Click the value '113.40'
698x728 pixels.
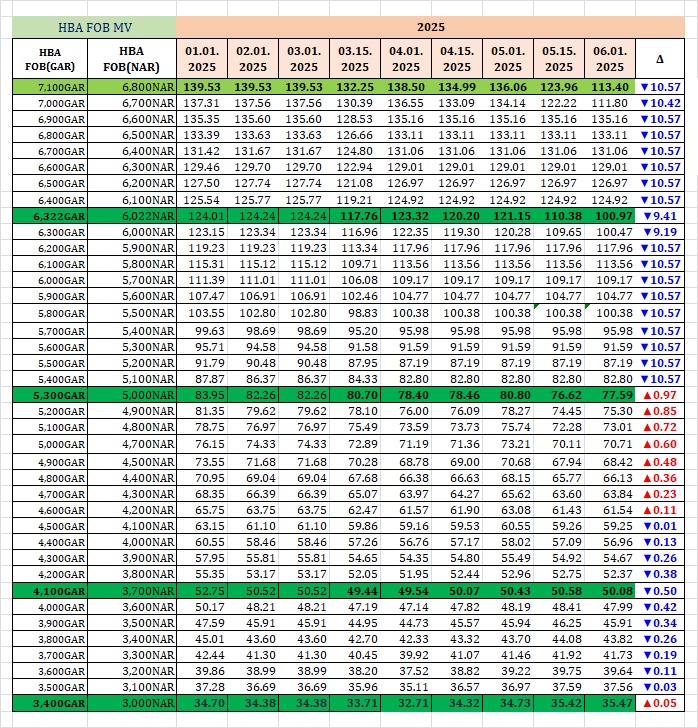(610, 87)
